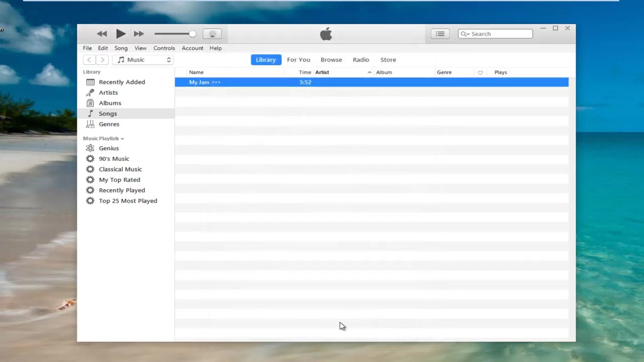Open the Recently Played playlist label
The height and width of the screenshot is (362, 644).
click(x=122, y=191)
